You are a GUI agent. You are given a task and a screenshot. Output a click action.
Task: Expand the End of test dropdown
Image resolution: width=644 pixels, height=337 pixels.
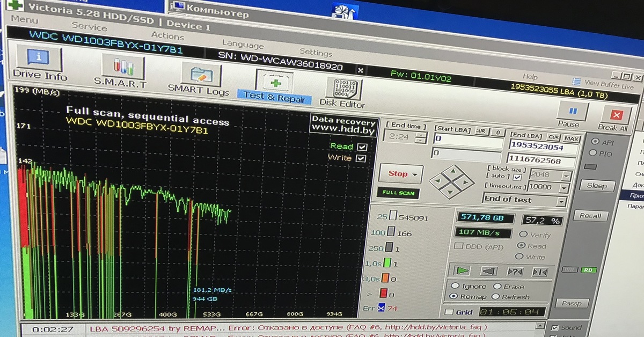click(x=561, y=202)
